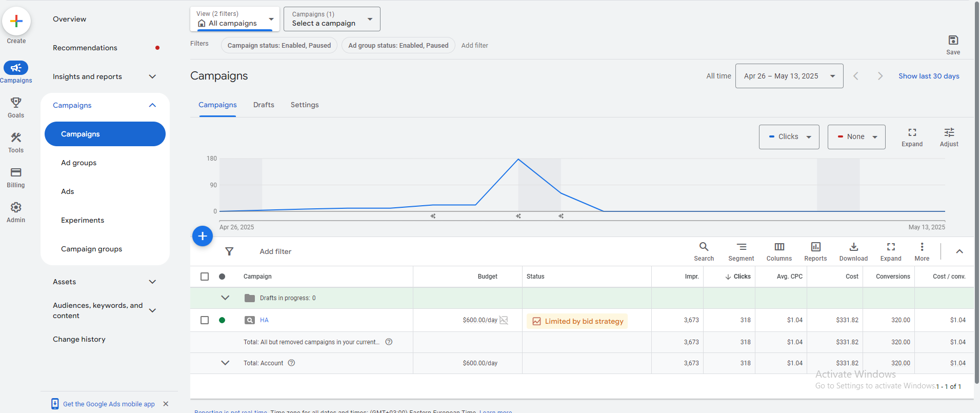Tick the checkbox for HA campaign

pyautogui.click(x=205, y=320)
